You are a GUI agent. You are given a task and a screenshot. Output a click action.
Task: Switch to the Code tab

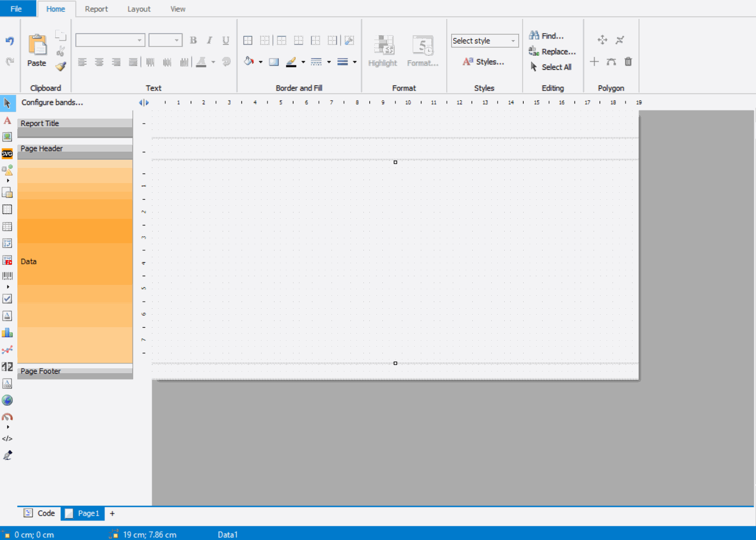(40, 513)
